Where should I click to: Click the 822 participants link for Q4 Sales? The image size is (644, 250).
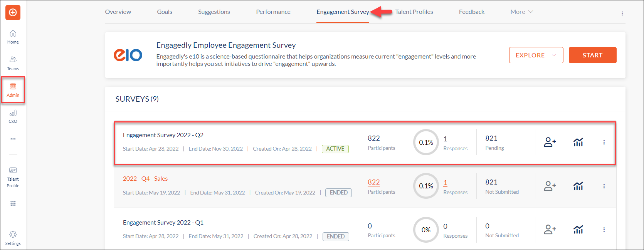tap(373, 182)
